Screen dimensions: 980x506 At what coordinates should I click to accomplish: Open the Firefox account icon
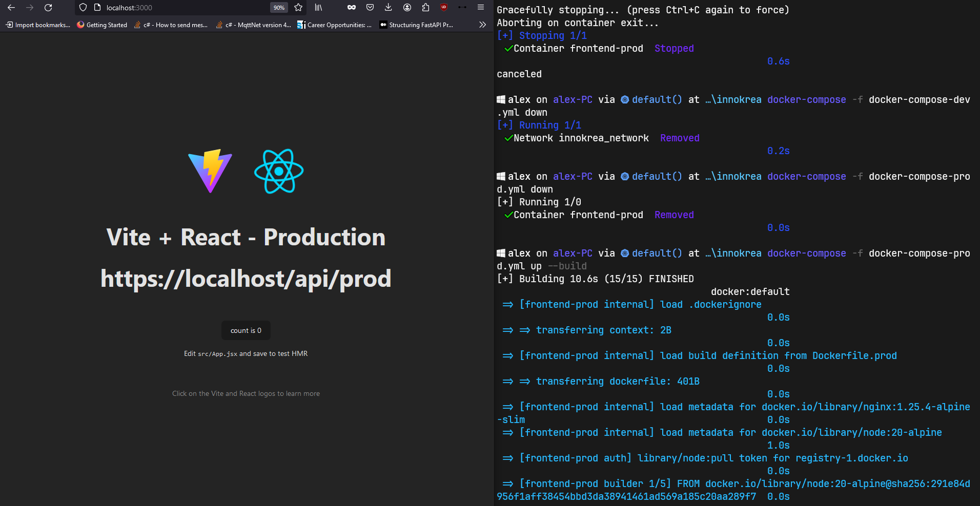407,8
